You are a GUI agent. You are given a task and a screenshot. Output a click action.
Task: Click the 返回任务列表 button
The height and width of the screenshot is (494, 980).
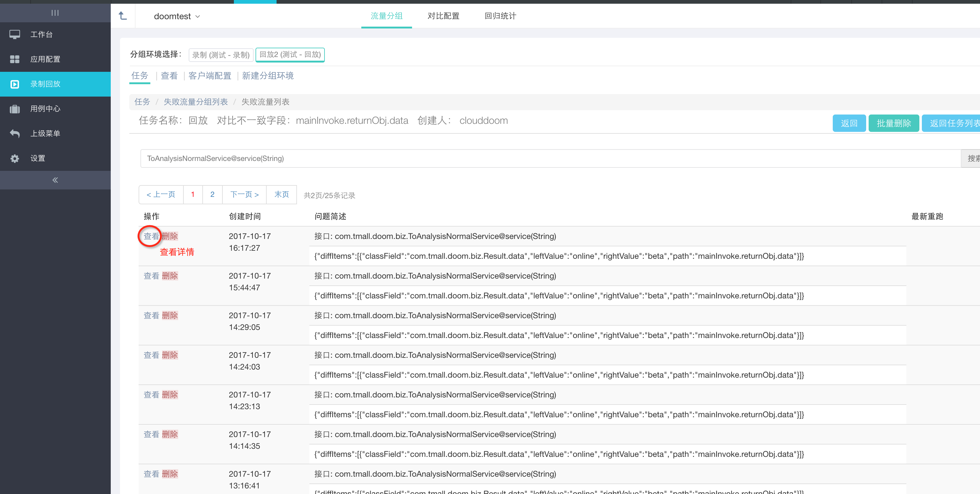(x=951, y=123)
